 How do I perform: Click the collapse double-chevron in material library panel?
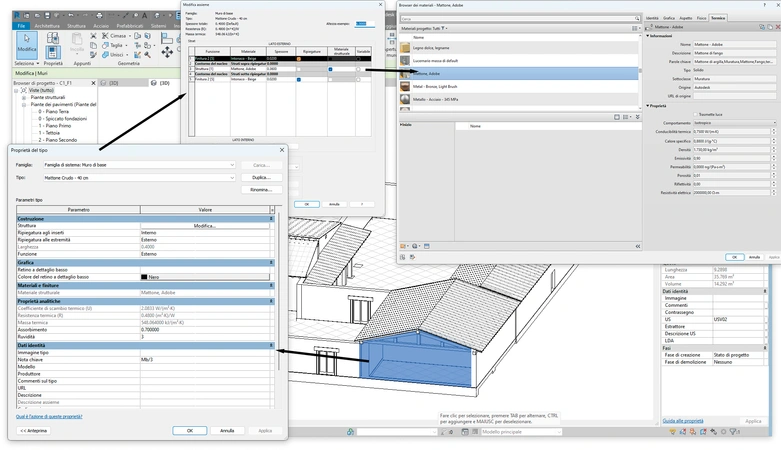tap(638, 117)
